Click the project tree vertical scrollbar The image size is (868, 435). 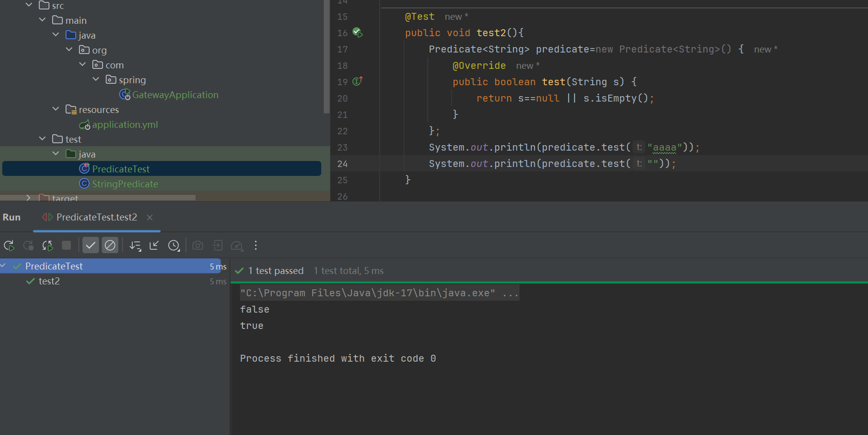tap(326, 56)
